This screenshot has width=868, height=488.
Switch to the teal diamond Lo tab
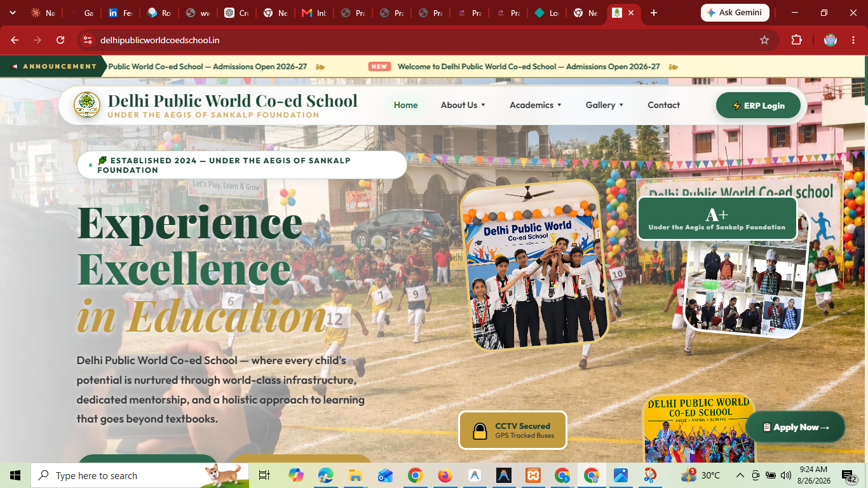coord(546,13)
